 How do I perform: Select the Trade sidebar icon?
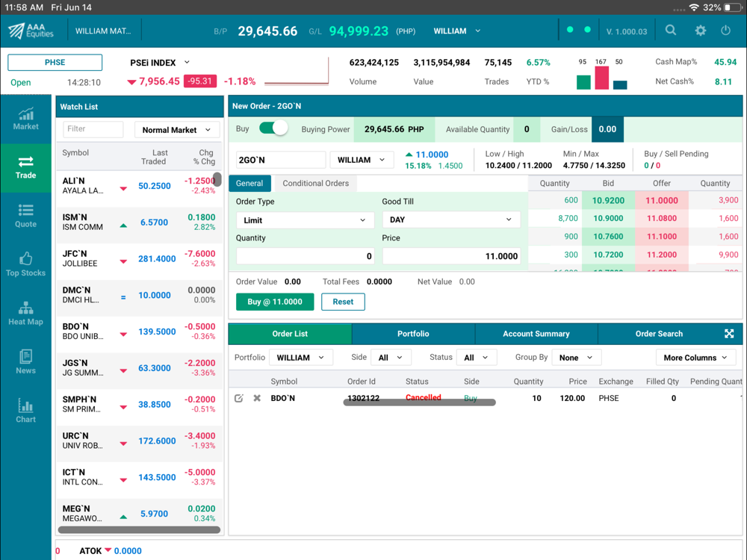point(25,167)
